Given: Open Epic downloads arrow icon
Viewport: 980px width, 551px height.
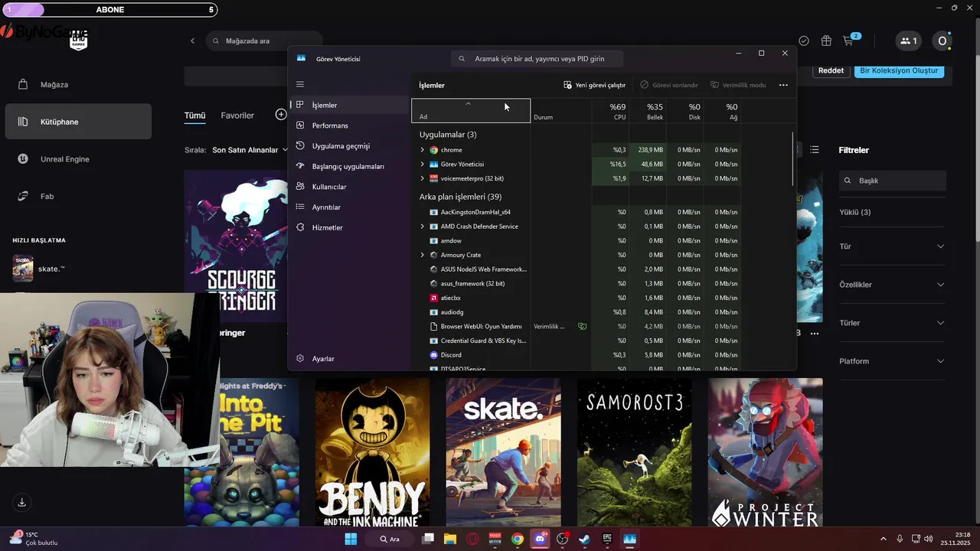Looking at the screenshot, I should coord(21,503).
